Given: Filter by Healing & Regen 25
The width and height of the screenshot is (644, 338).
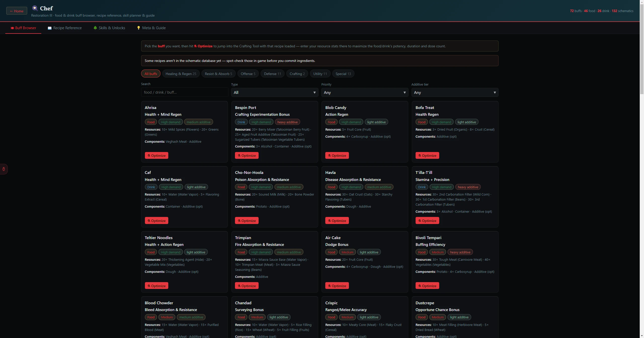Looking at the screenshot, I should click(181, 74).
